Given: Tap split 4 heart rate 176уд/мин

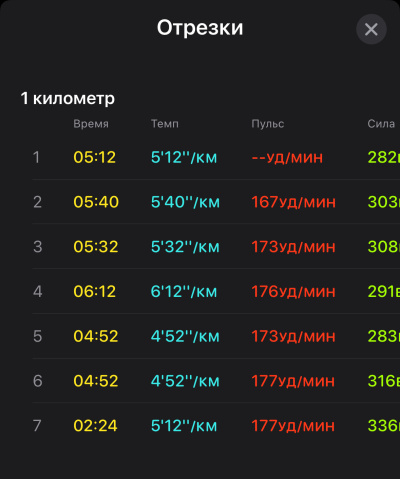Looking at the screenshot, I should coord(293,291).
